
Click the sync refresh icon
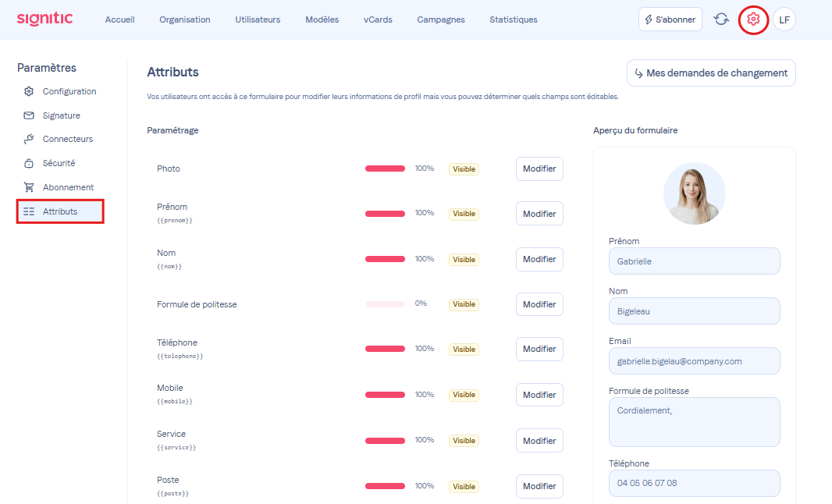[721, 20]
